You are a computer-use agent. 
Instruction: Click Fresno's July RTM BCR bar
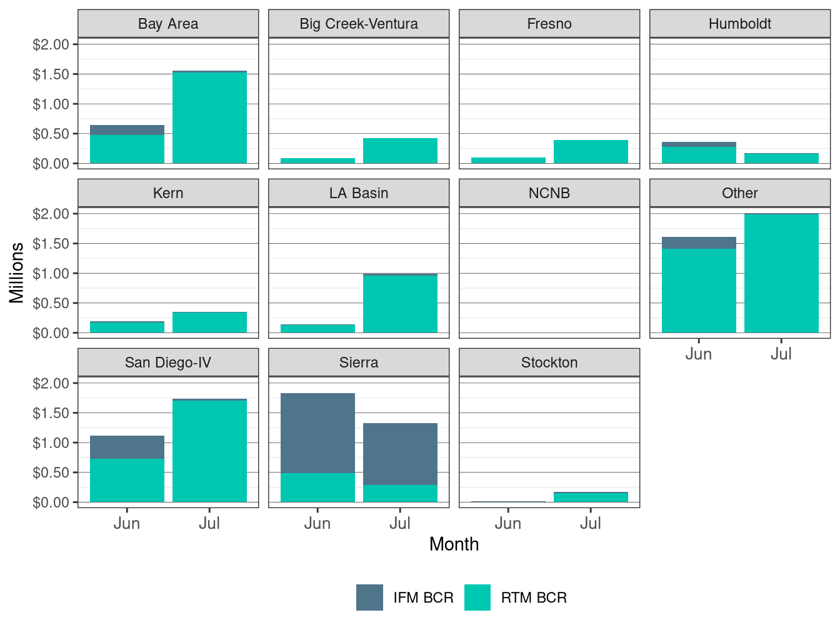tap(591, 152)
